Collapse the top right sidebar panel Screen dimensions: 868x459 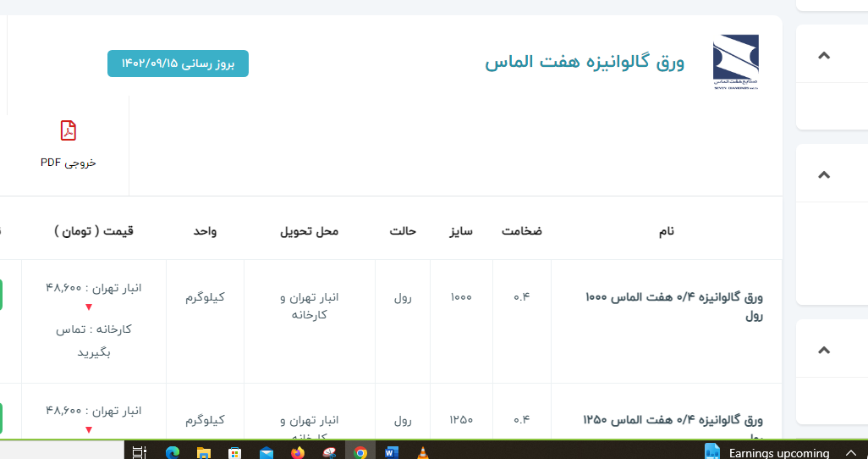tap(824, 56)
